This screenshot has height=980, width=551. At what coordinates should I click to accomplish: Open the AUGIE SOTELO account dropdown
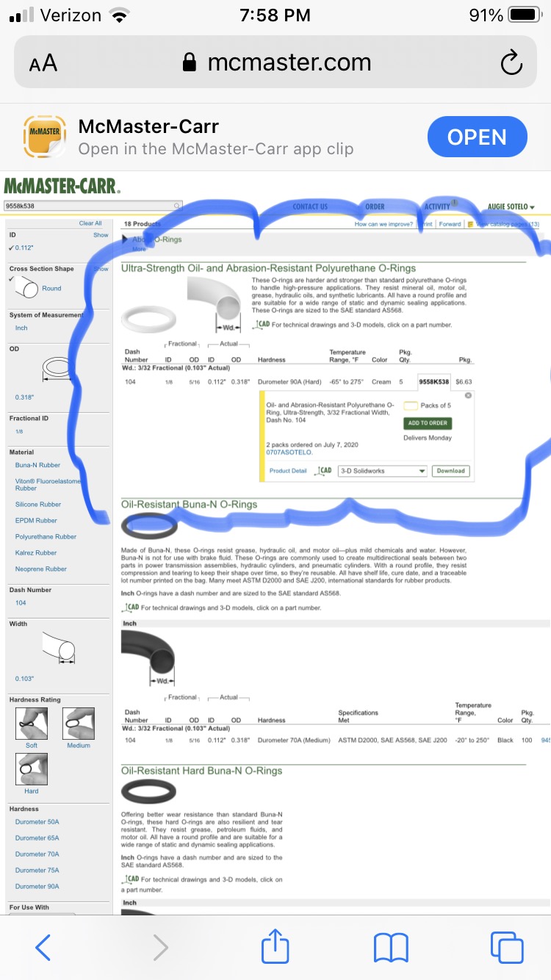click(511, 206)
